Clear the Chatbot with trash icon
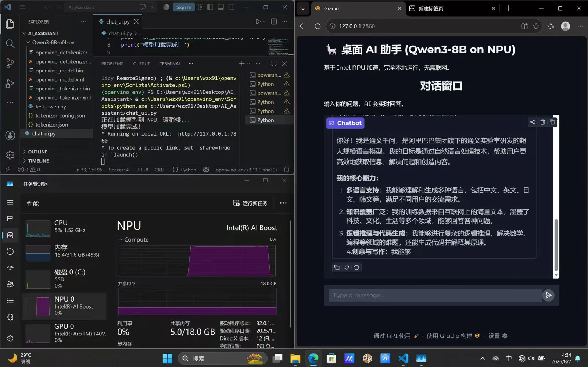Screen dimensions: 588x367 [542, 122]
